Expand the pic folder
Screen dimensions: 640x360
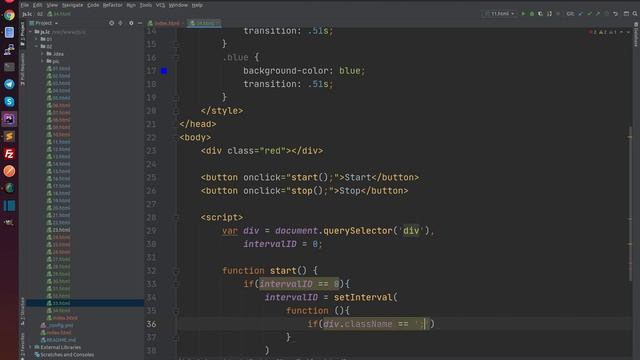pyautogui.click(x=42, y=61)
